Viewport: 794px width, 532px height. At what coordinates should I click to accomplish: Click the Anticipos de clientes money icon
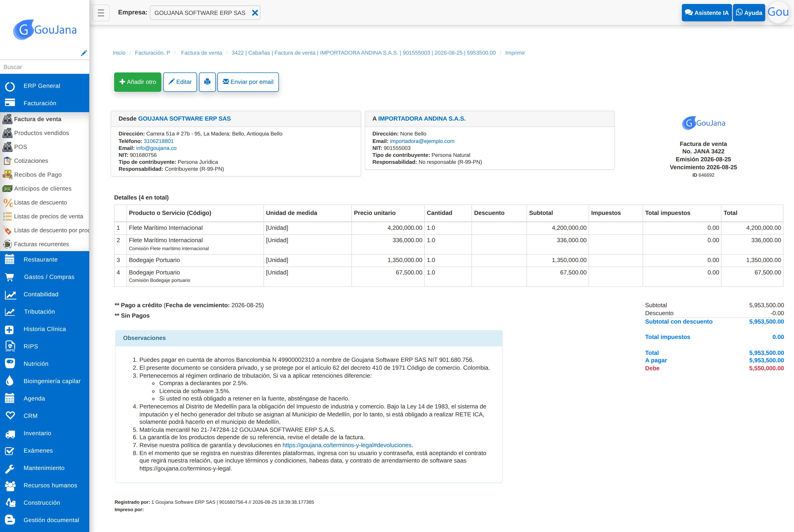click(7, 189)
